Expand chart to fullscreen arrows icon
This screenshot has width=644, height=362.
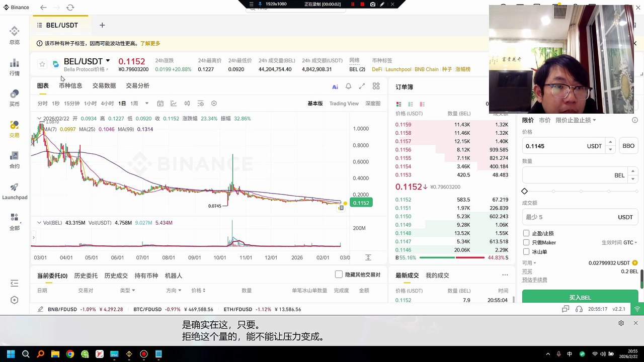coord(362,86)
